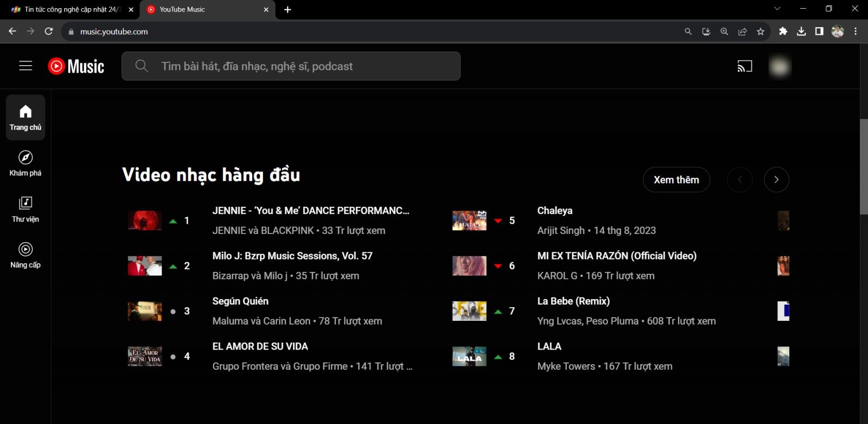Open the blurred account avatar menu
Image resolution: width=868 pixels, height=424 pixels.
tap(780, 66)
